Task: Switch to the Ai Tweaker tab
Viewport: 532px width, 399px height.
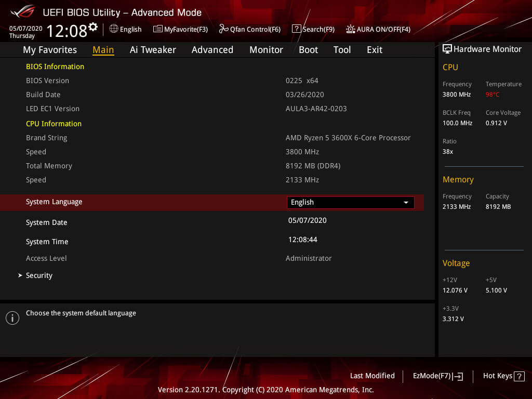Action: point(153,50)
